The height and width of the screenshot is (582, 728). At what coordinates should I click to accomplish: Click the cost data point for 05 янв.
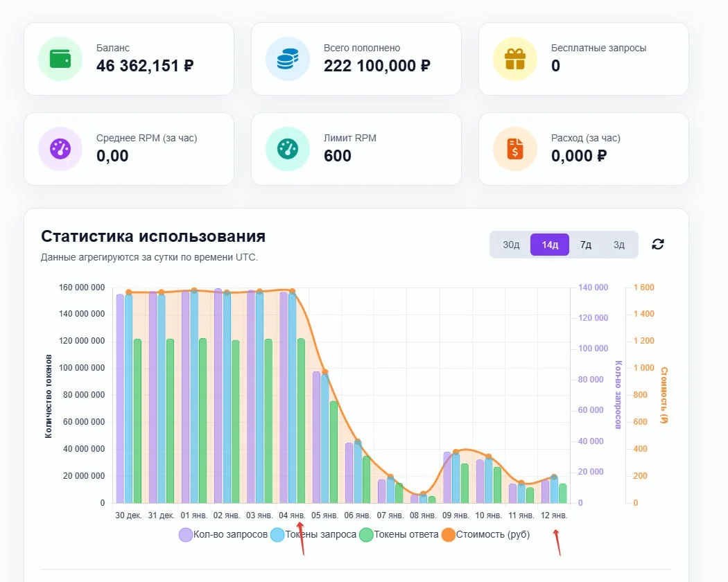tap(324, 372)
